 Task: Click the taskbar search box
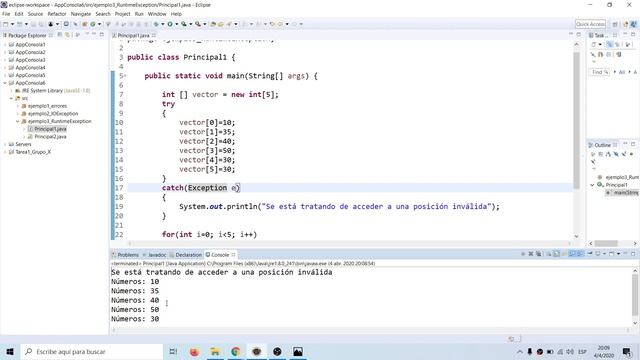tap(92, 351)
